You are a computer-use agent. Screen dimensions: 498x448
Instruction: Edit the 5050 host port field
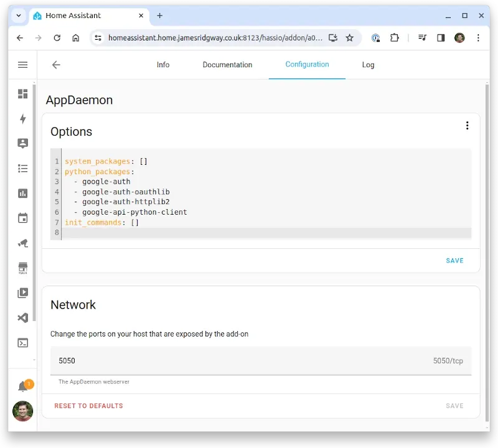[x=261, y=361]
